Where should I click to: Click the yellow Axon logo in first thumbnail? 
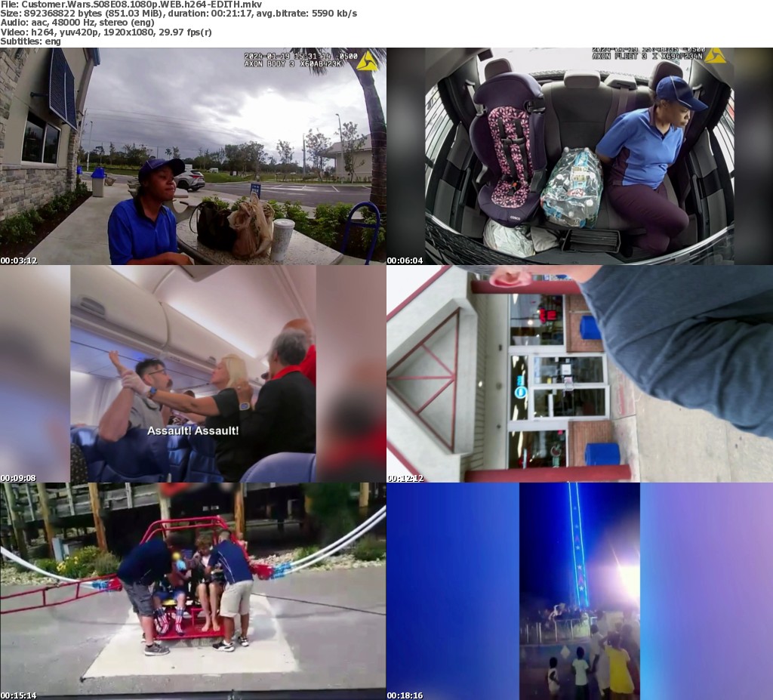pyautogui.click(x=367, y=60)
